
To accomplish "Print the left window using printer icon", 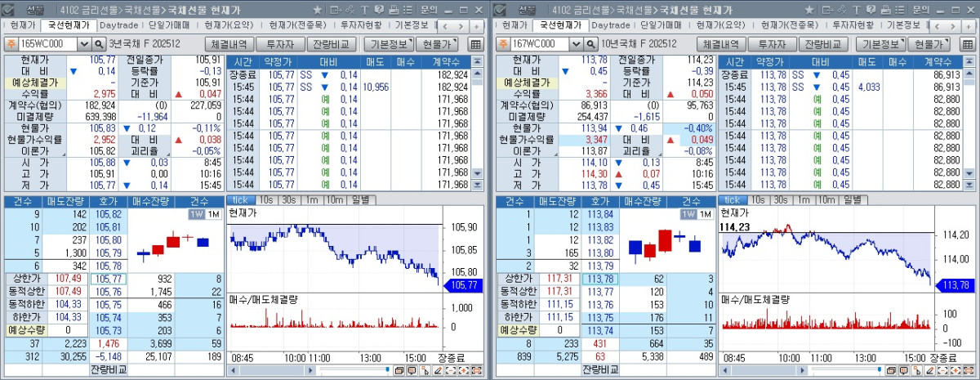I will coord(394,10).
